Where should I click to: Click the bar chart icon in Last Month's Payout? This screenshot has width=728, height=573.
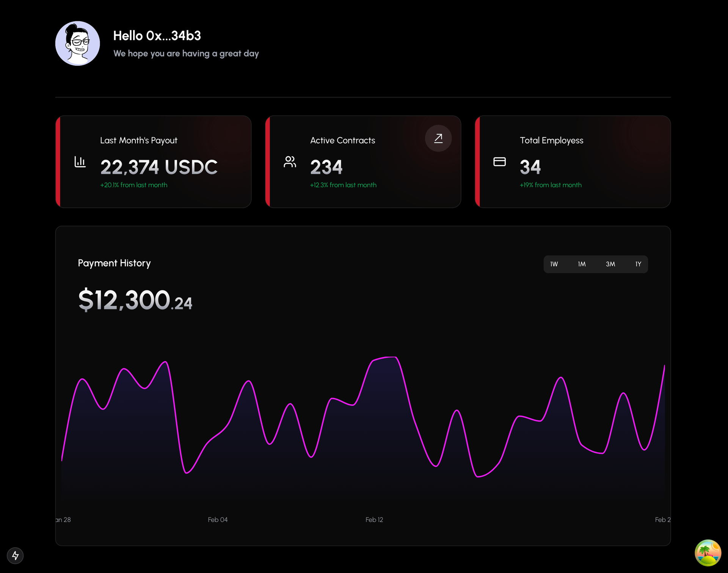coord(80,162)
